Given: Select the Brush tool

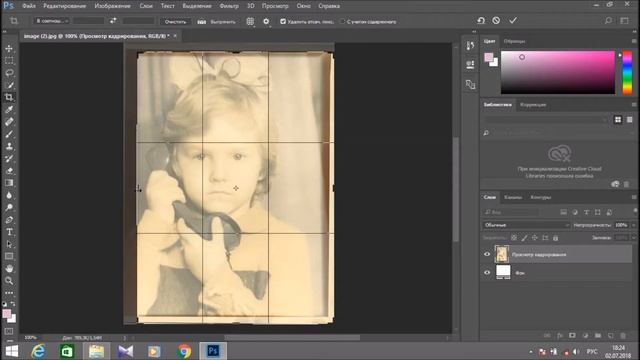Looking at the screenshot, I should click(9, 134).
